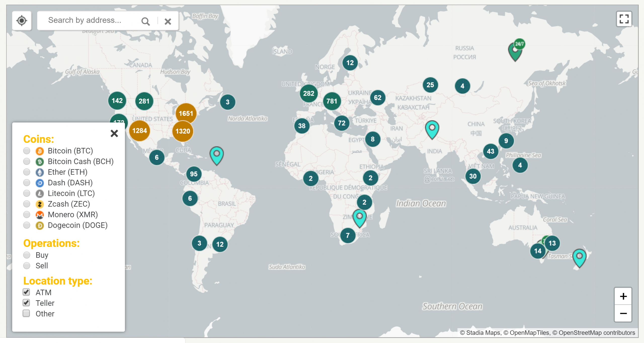The image size is (644, 343).
Task: Click the Zcash yellow coin icon
Action: coord(40,204)
